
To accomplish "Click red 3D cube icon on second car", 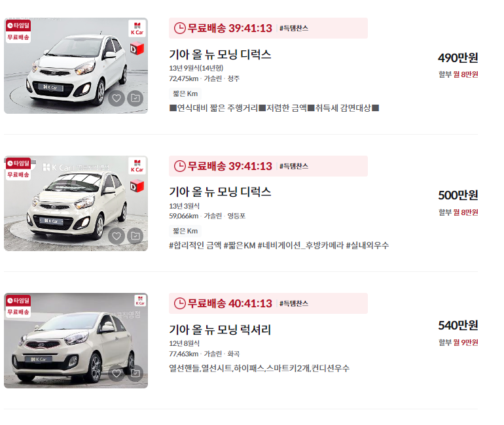I will (x=137, y=186).
